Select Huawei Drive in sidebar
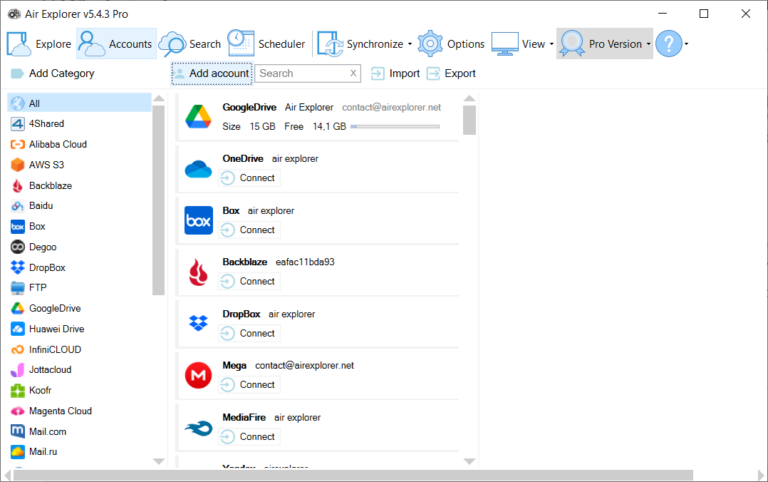This screenshot has width=768, height=482. click(56, 329)
